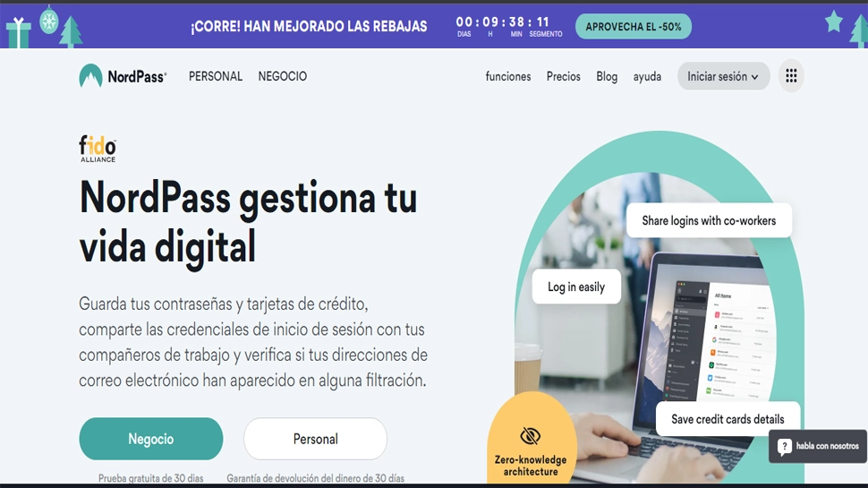868x488 pixels.
Task: Click the NordPass logo
Action: coord(123,76)
